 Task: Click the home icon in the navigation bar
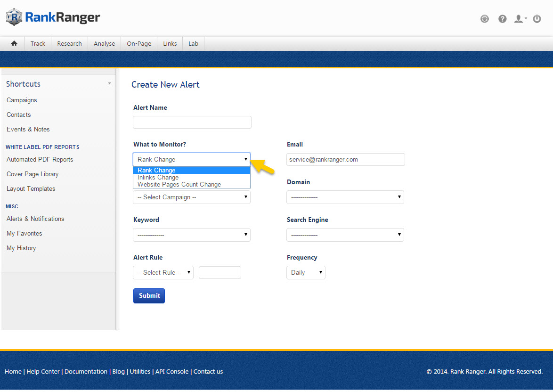point(14,43)
